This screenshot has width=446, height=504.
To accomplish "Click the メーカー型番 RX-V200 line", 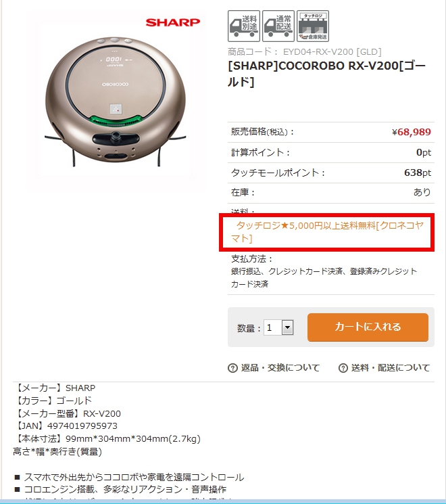I will 67,413.
